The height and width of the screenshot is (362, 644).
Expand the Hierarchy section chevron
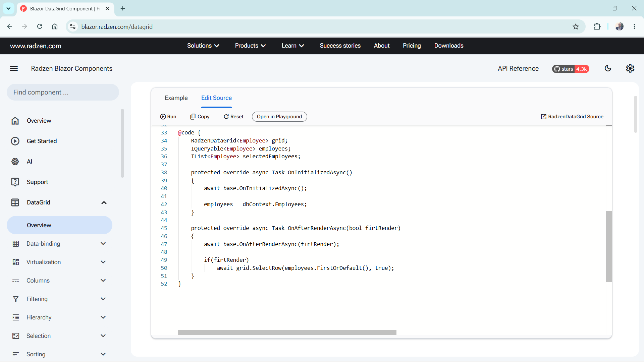(103, 317)
